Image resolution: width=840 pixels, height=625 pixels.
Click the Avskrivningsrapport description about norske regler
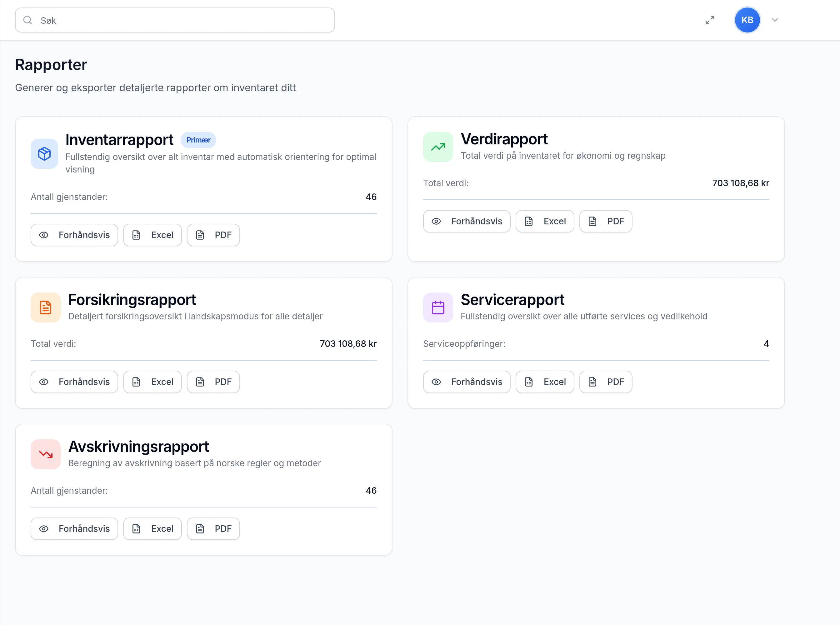tap(194, 463)
